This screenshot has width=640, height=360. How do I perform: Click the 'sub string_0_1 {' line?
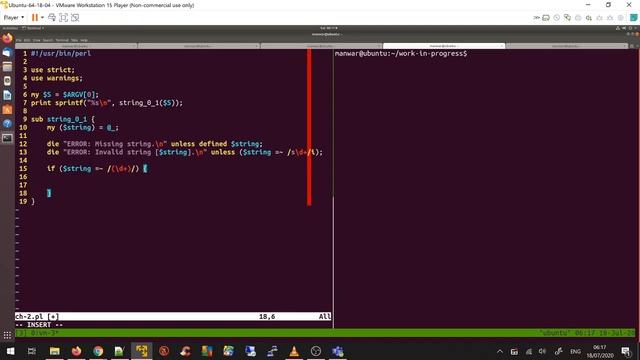coord(63,119)
